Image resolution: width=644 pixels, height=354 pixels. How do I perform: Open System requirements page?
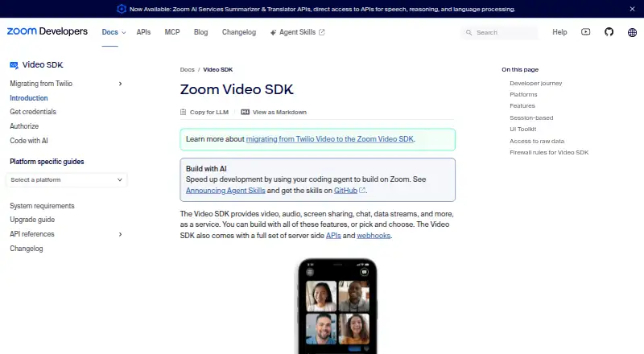[42, 206]
